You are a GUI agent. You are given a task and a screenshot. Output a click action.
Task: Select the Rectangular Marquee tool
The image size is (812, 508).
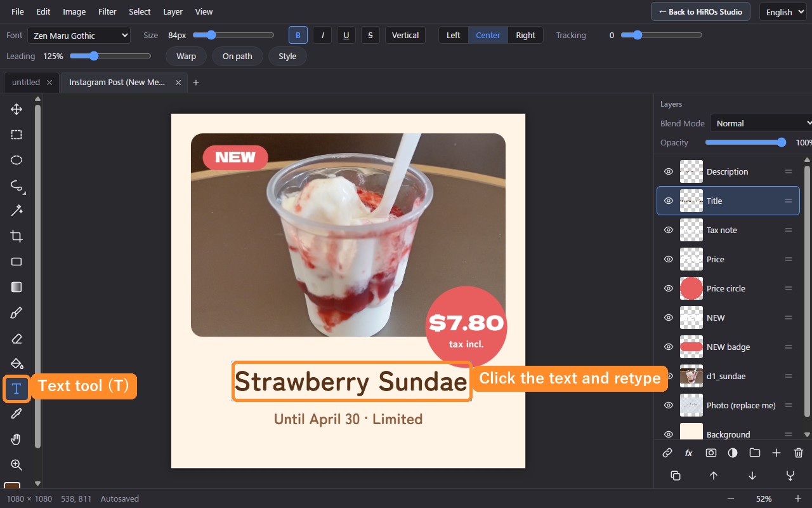click(16, 135)
